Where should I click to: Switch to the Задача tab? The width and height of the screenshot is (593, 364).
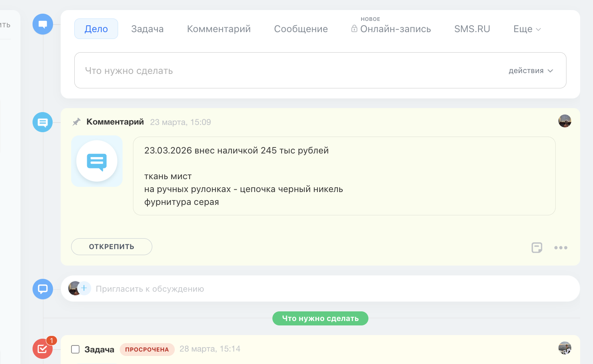147,29
